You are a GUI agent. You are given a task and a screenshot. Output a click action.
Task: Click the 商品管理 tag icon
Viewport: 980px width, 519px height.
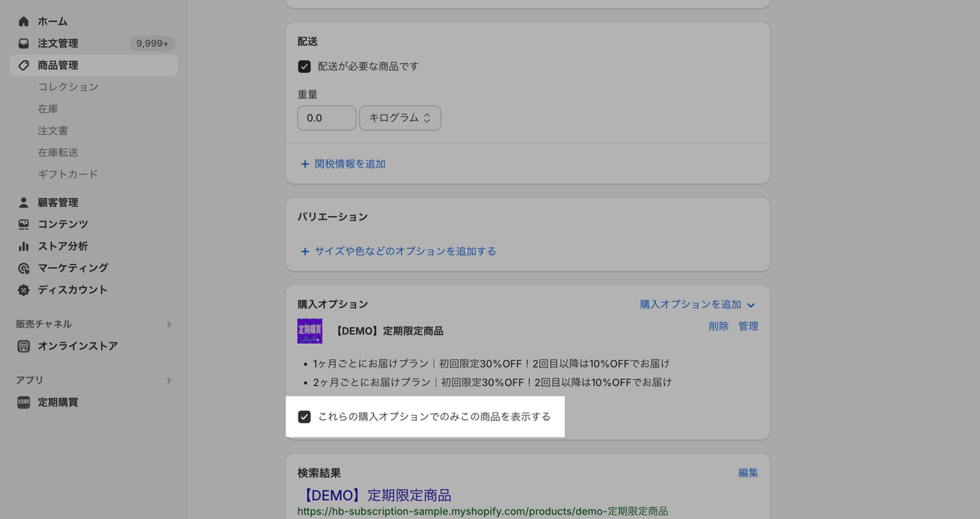[x=24, y=66]
